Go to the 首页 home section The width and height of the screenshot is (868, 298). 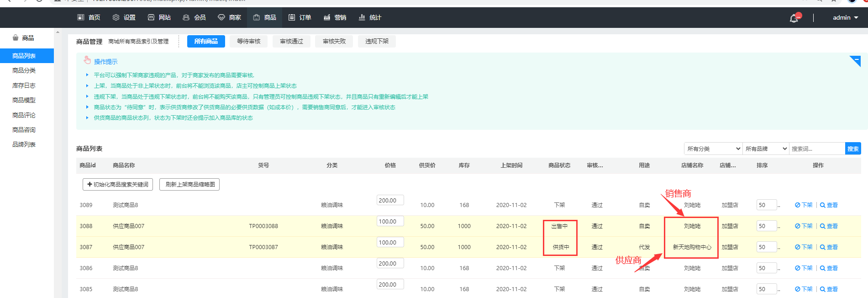click(89, 17)
